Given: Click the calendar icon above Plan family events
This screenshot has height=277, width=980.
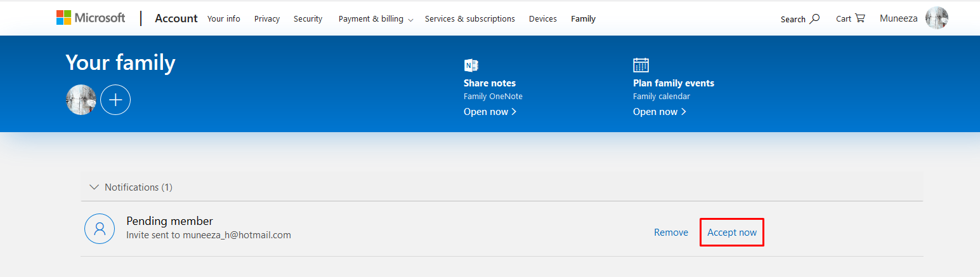Looking at the screenshot, I should (x=641, y=65).
